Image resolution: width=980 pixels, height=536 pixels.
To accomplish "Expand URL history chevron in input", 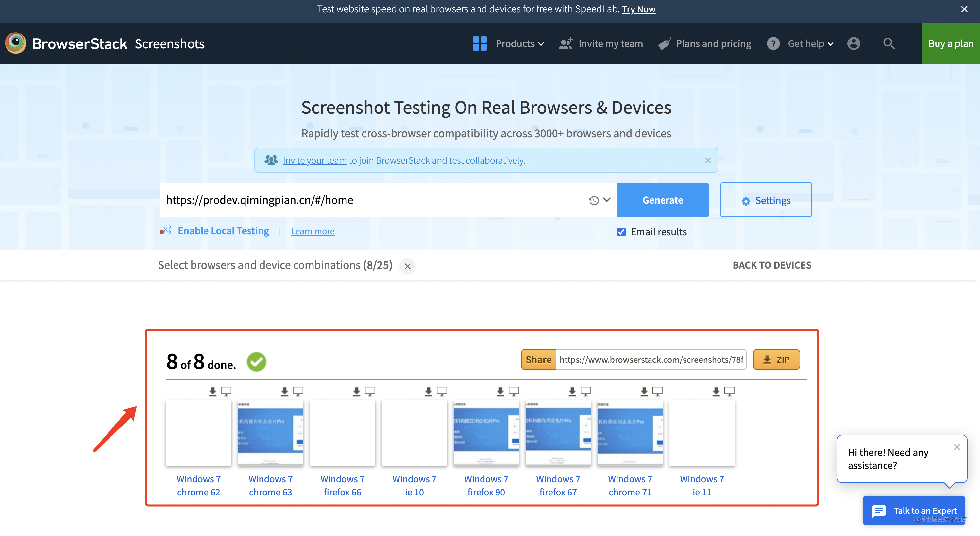I will pyautogui.click(x=607, y=200).
